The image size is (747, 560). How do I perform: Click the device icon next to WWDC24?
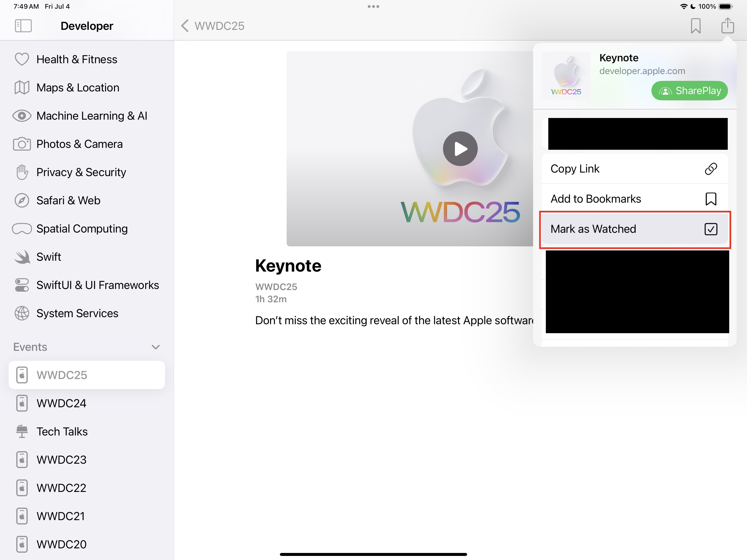tap(22, 403)
